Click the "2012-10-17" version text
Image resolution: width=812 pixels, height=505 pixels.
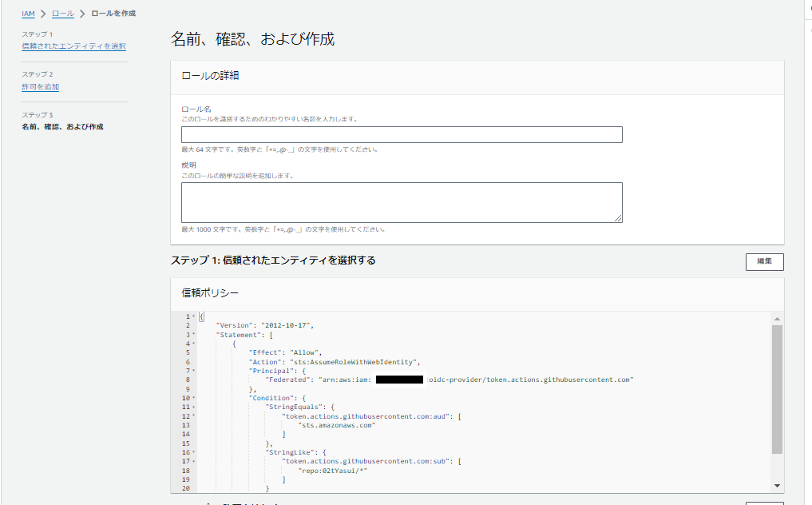point(285,325)
